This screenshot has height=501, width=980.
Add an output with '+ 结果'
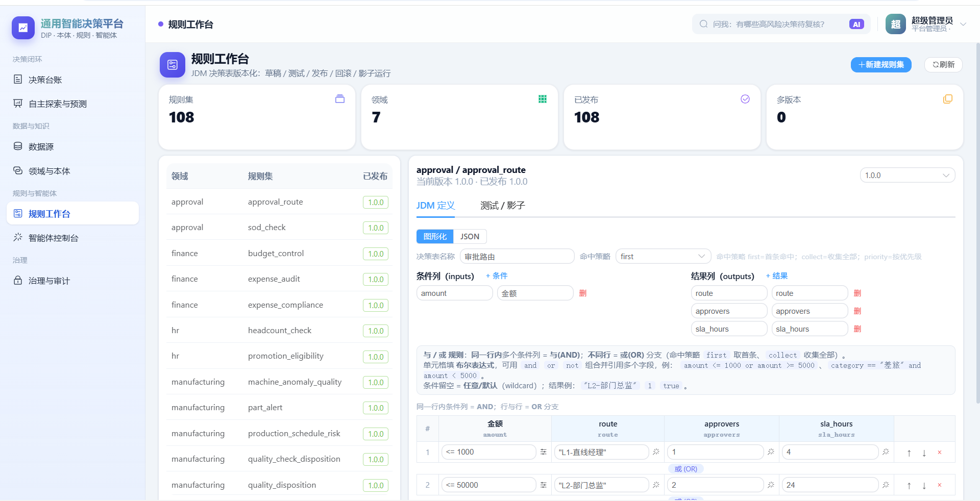(777, 276)
